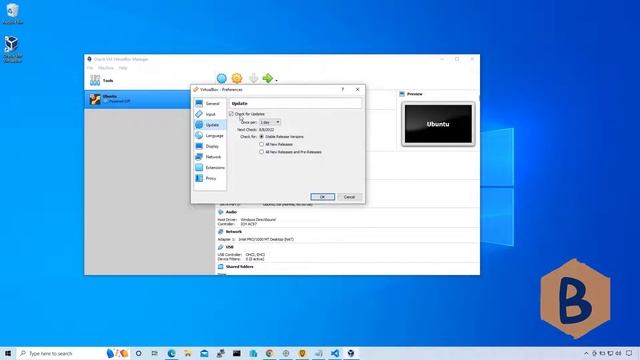Click the Tools icon in VirtualBox Manager

95,80
